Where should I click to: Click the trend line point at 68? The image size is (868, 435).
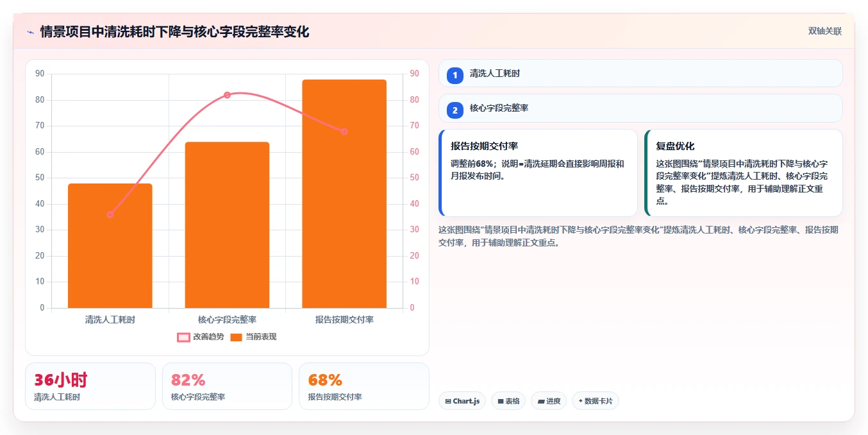tap(344, 132)
